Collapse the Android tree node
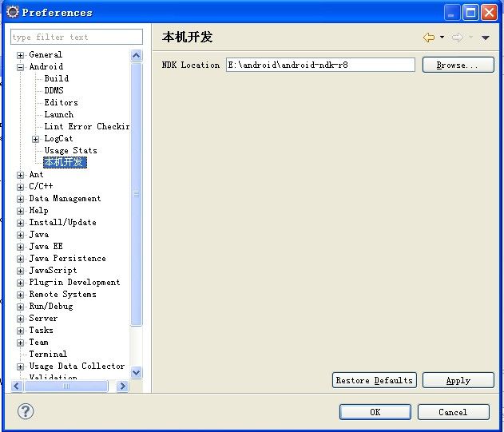Viewport: 504px width, 432px height. pyautogui.click(x=20, y=67)
